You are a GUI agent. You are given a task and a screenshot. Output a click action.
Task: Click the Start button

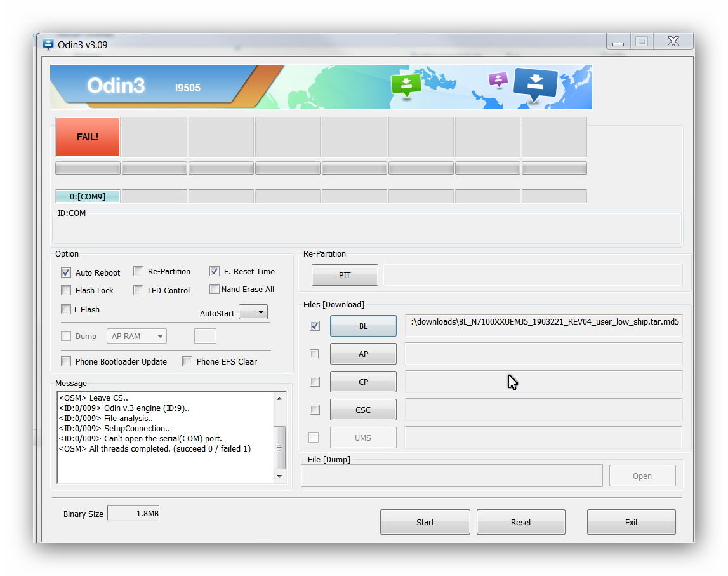click(x=425, y=522)
